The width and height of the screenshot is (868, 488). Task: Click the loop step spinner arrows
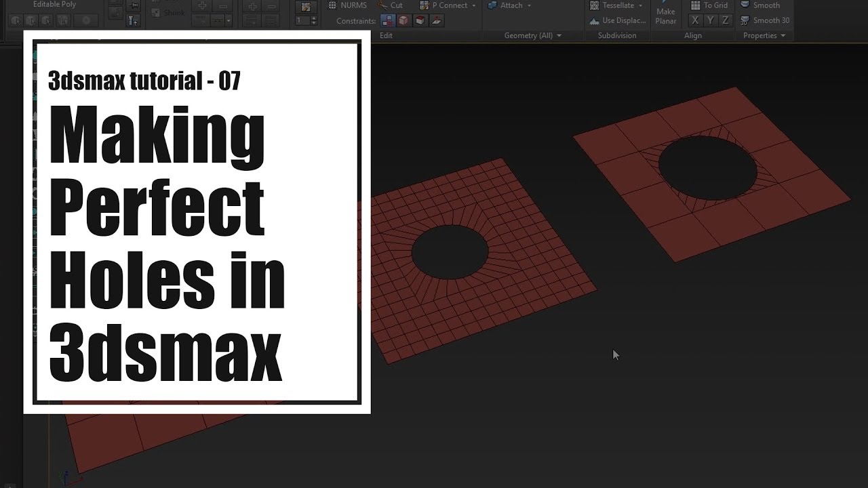[x=314, y=20]
